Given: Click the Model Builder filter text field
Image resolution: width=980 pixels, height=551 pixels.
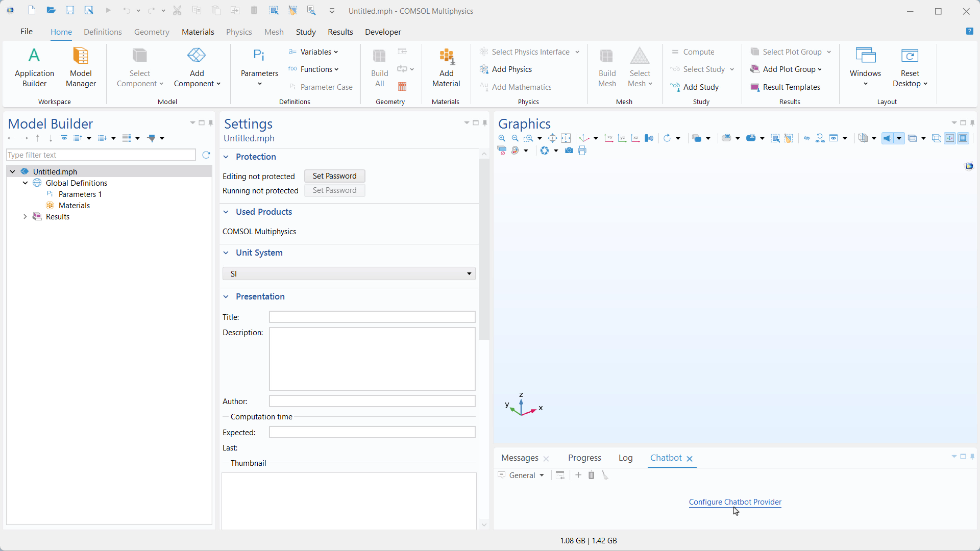Looking at the screenshot, I should point(101,155).
